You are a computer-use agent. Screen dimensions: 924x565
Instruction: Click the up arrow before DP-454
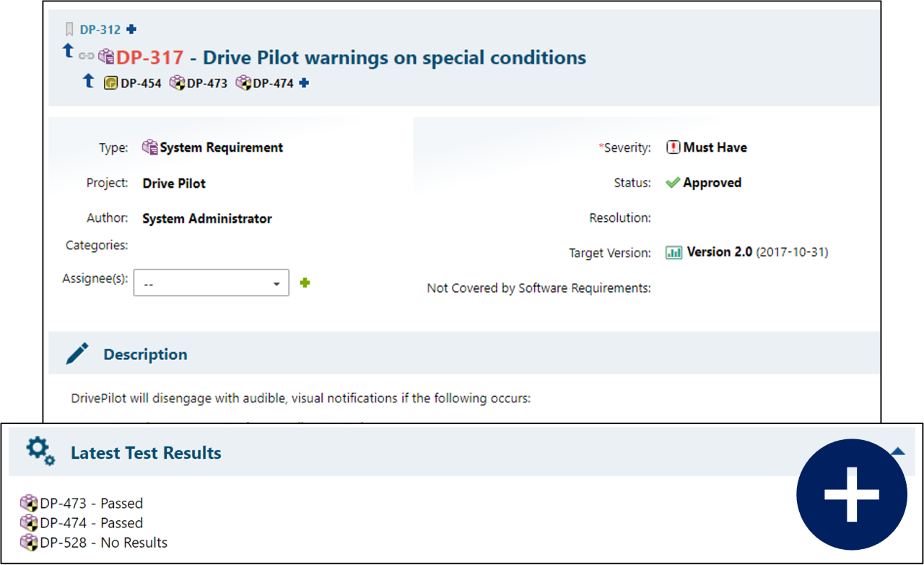(88, 81)
